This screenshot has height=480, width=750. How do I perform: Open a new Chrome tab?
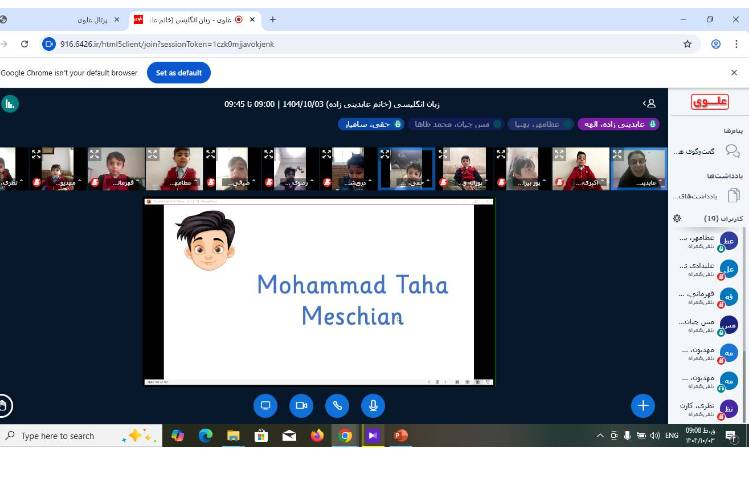273,20
